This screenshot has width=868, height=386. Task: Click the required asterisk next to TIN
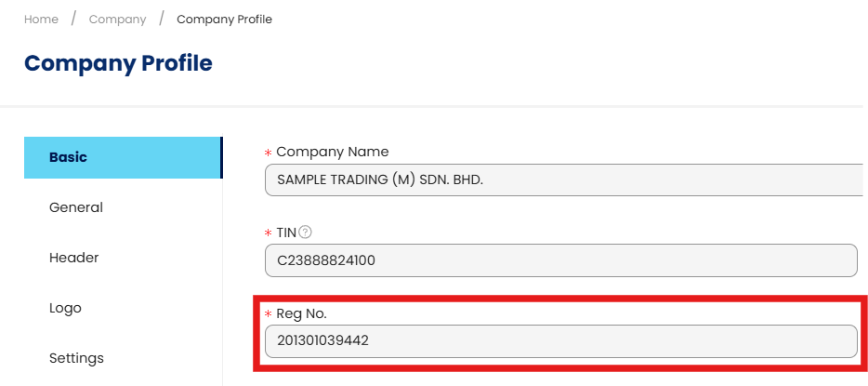[x=269, y=233]
